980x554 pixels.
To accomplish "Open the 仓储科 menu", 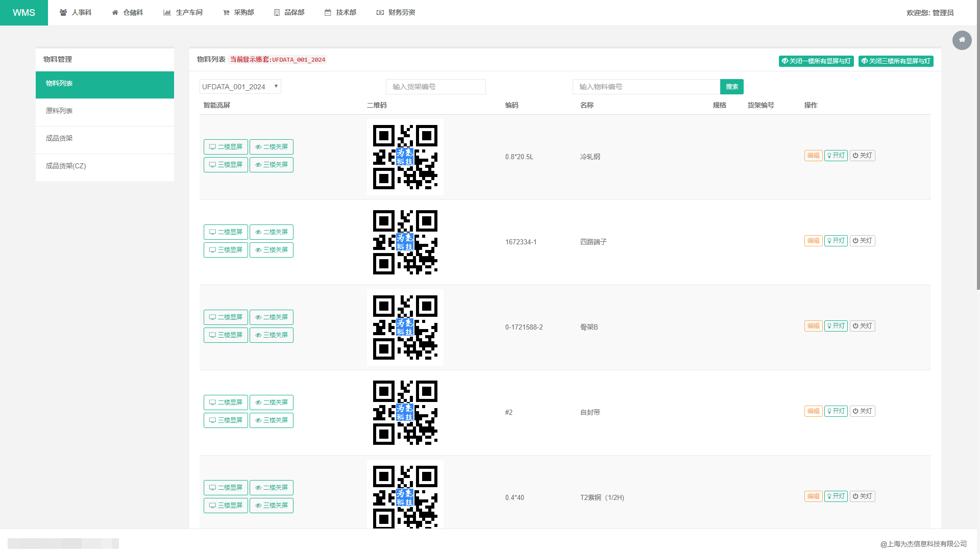I will [x=128, y=13].
